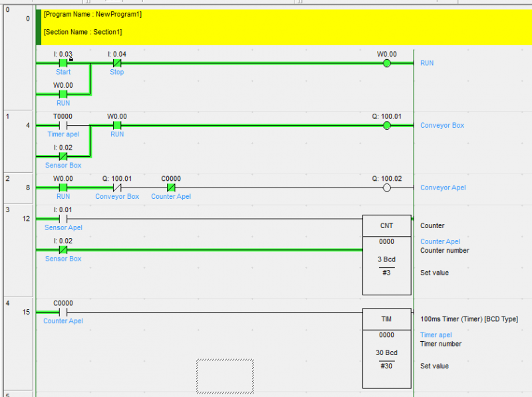Screen dimensions: 532x397
Task: Click the Conveyor Apel coil comment on the right
Action: 443,188
